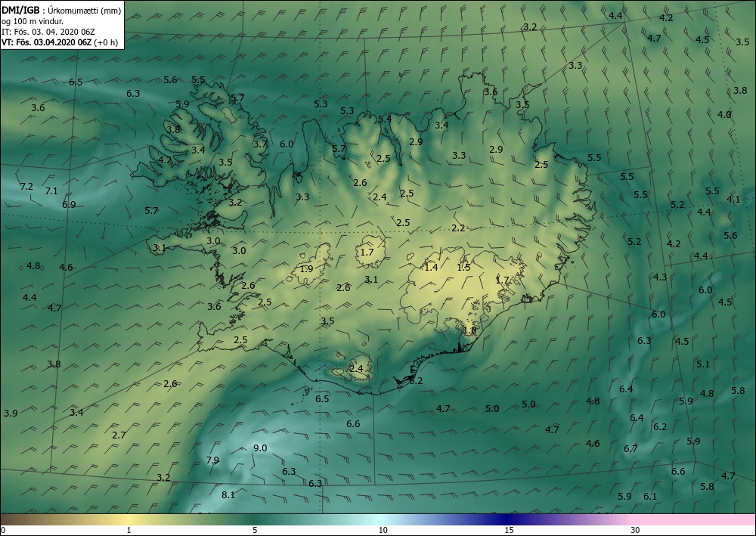Click the 7.9 value label

(212, 460)
